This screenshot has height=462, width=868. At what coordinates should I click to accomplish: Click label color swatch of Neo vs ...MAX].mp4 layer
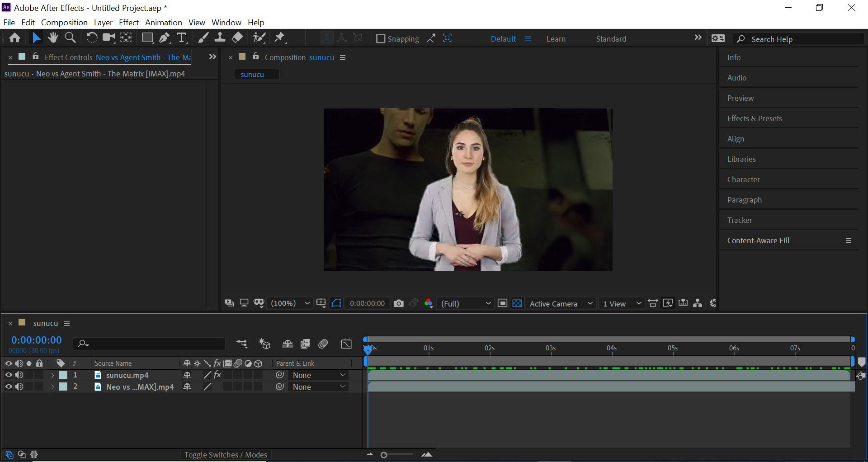(63, 387)
